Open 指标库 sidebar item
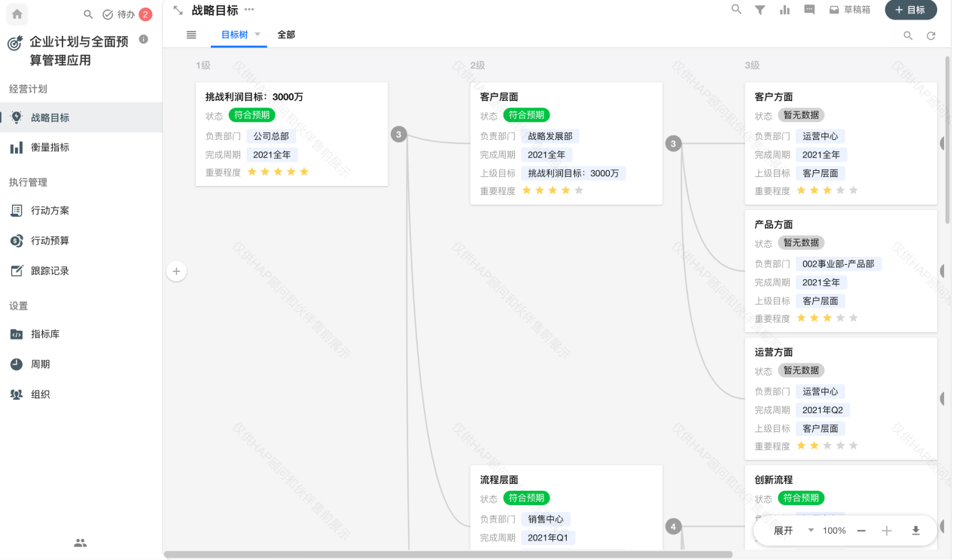 81,334
